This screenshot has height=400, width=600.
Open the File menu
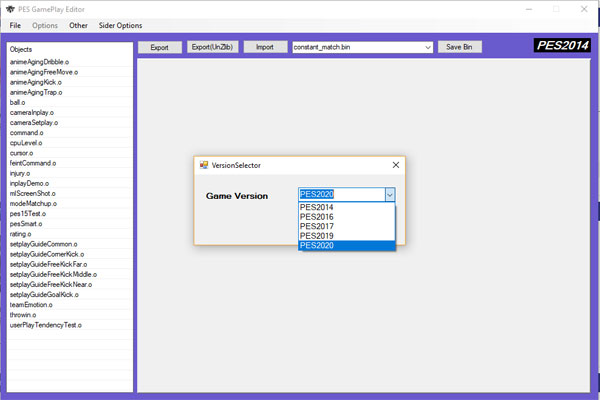coord(15,26)
